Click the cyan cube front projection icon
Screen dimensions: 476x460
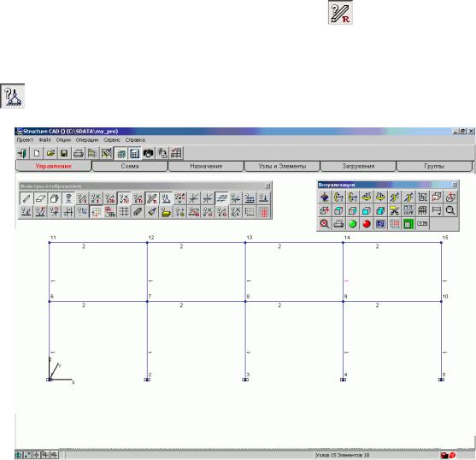(367, 210)
